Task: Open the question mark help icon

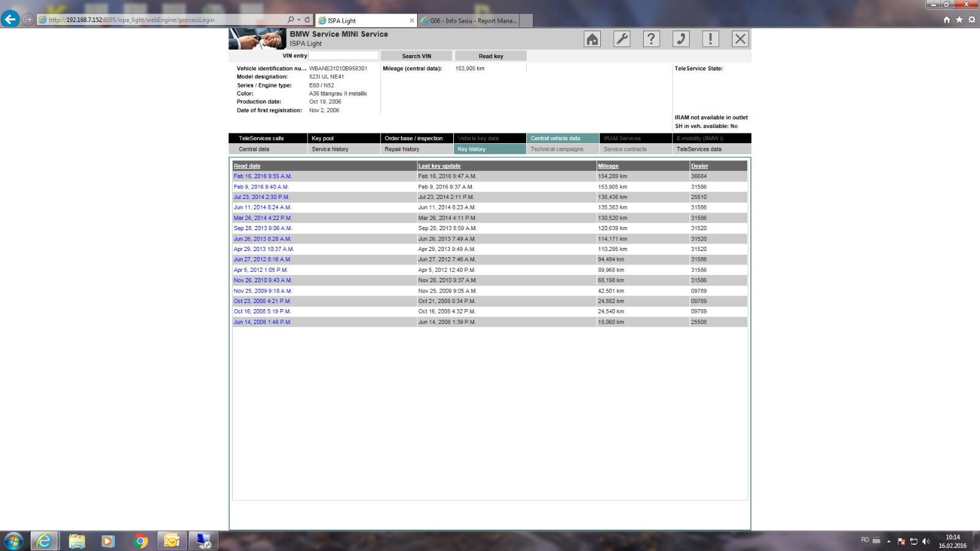Action: pyautogui.click(x=651, y=39)
